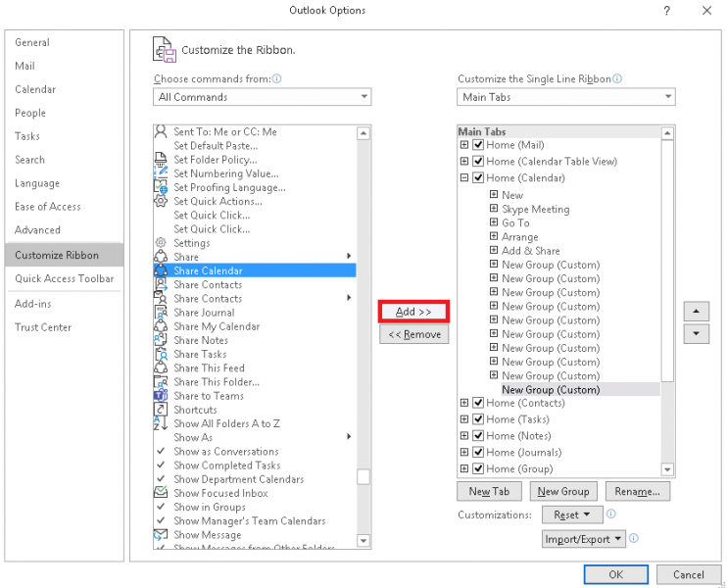Viewport: 727px width, 588px height.
Task: Click down arrow of commands list scrollbar
Action: click(x=363, y=541)
